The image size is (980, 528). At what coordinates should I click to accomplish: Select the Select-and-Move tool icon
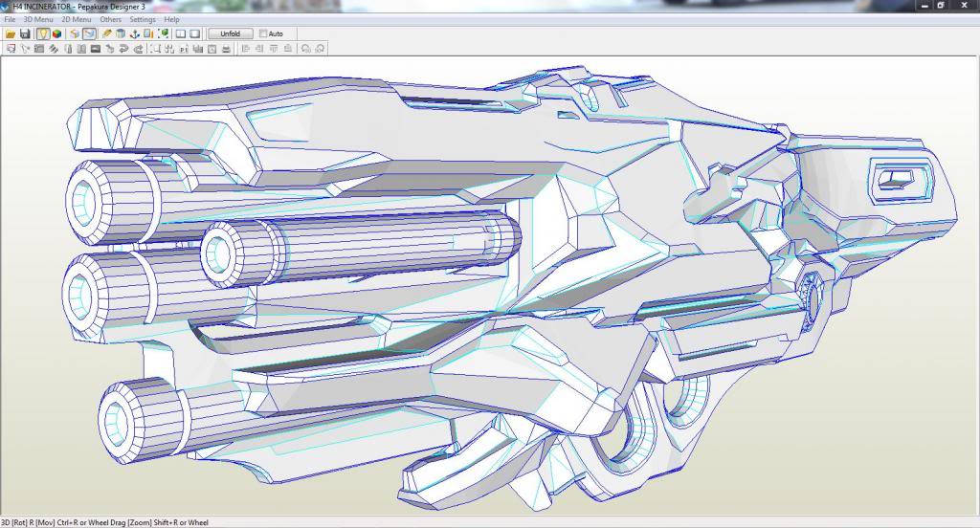11,49
